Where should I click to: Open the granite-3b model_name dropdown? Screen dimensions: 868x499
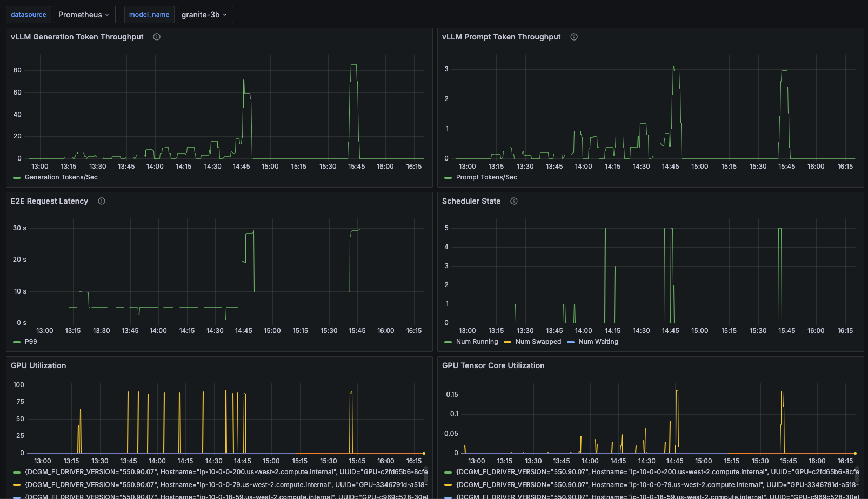(x=205, y=15)
